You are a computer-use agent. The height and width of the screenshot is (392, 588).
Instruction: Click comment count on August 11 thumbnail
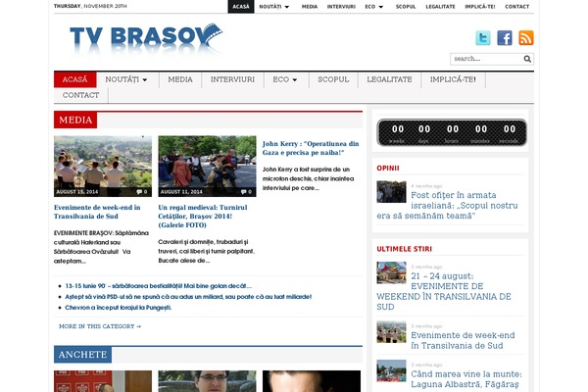coord(246,192)
